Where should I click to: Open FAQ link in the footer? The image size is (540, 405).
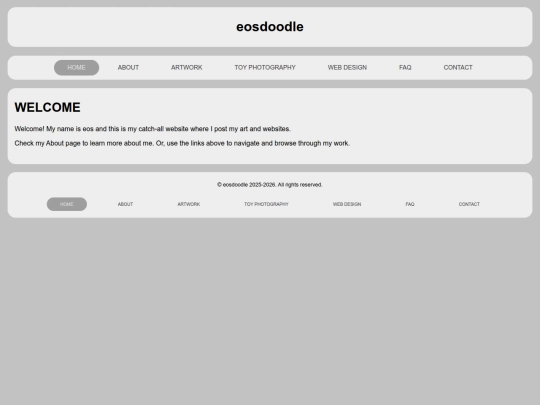(x=410, y=204)
